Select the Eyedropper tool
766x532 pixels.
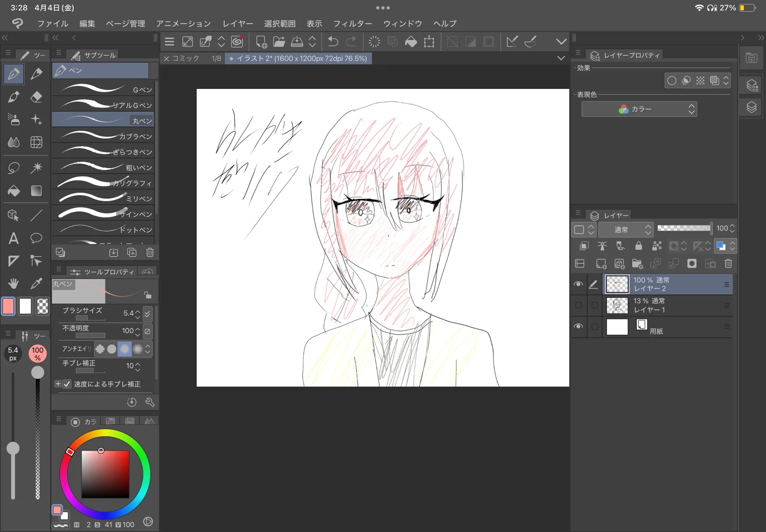(x=37, y=283)
